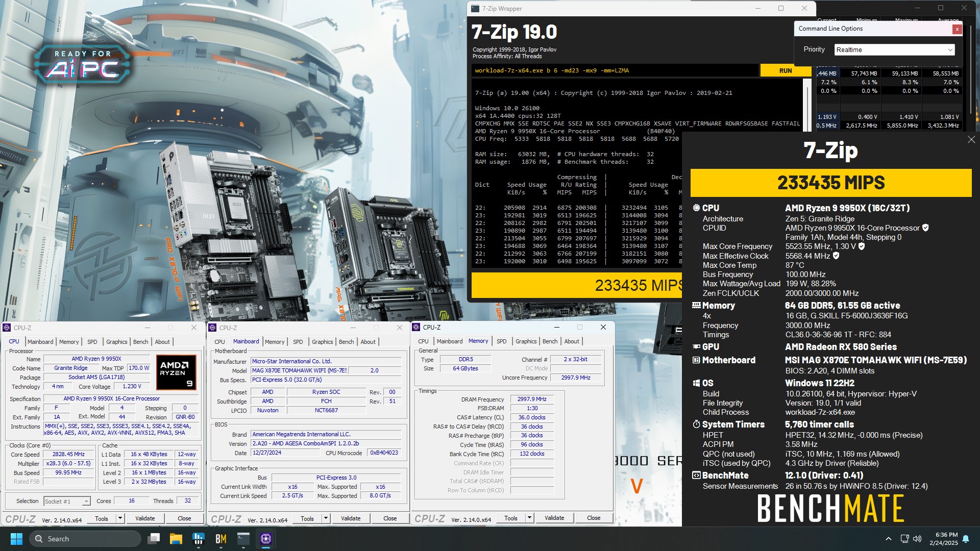Open the volume tray icon
Viewport: 980px width, 551px height.
(917, 539)
